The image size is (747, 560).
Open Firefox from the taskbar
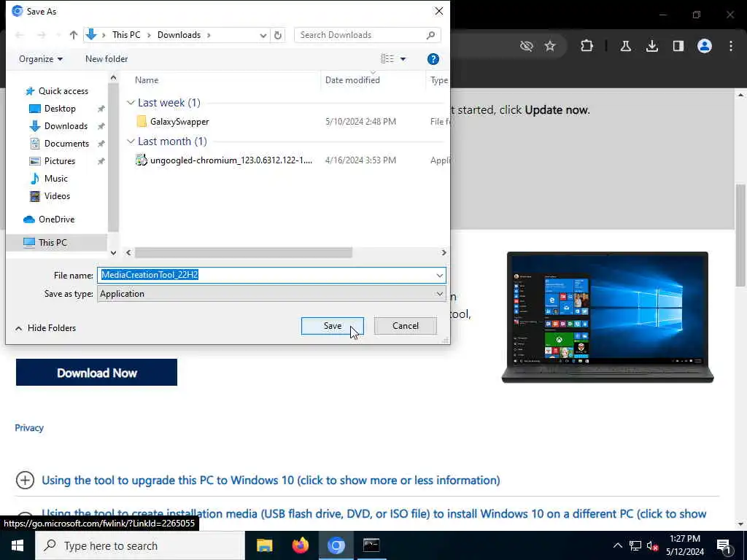tap(300, 545)
